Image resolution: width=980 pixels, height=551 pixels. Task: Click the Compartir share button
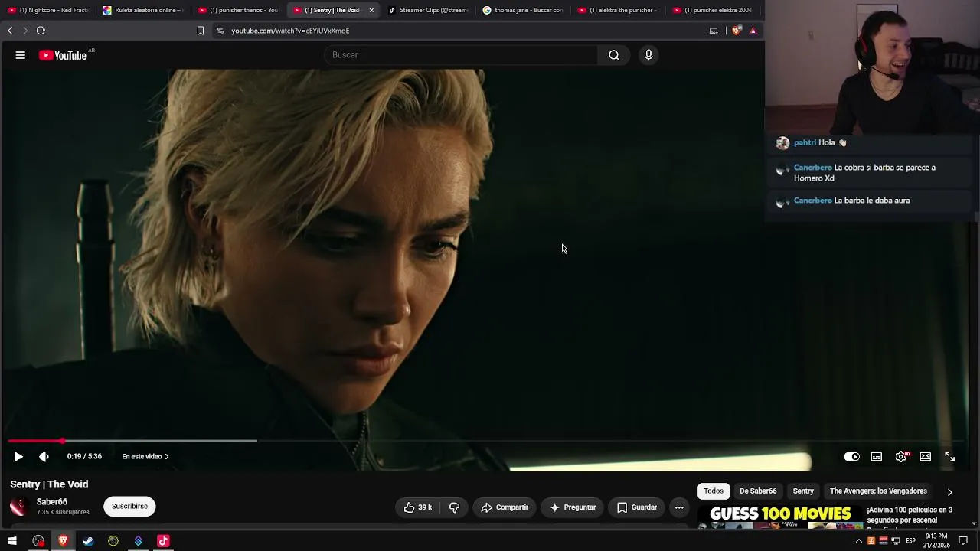pyautogui.click(x=505, y=507)
